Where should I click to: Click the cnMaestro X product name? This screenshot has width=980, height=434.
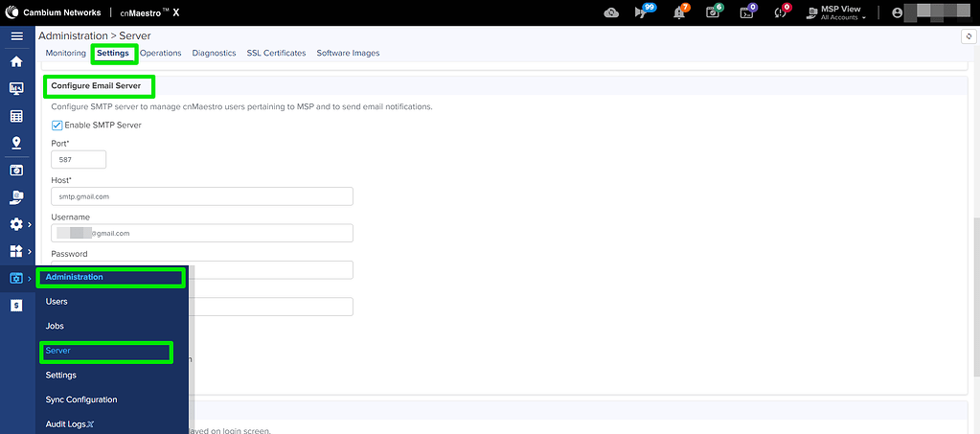(x=149, y=12)
